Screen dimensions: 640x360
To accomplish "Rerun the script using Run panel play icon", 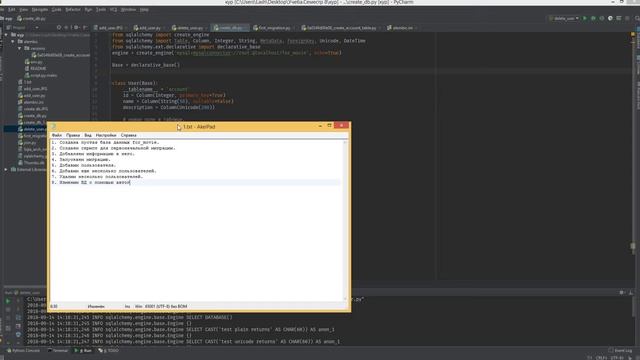I will tap(8, 301).
